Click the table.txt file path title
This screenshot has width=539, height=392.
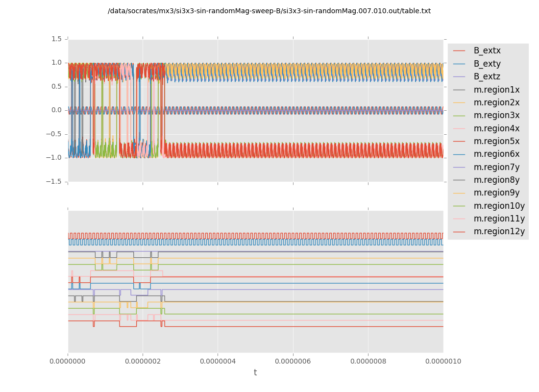click(269, 11)
